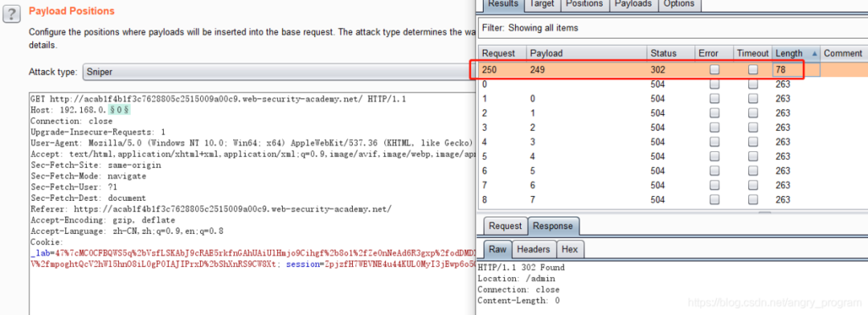Screen dimensions: 868x315
Task: Select the request 250 row status 302
Action: [657, 70]
